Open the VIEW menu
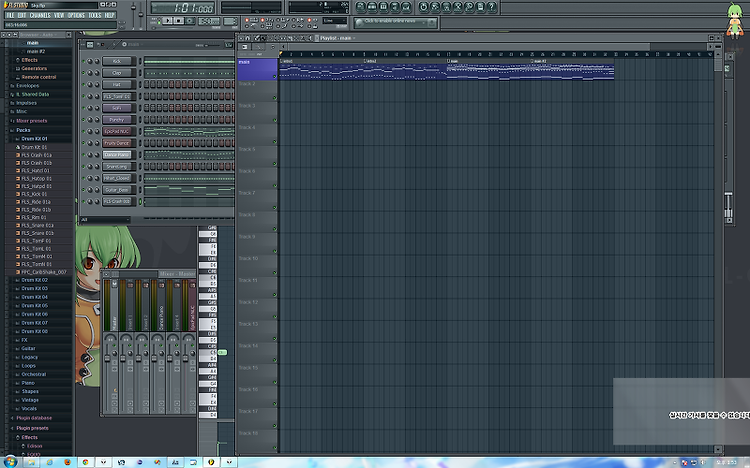The height and width of the screenshot is (468, 750). click(59, 15)
